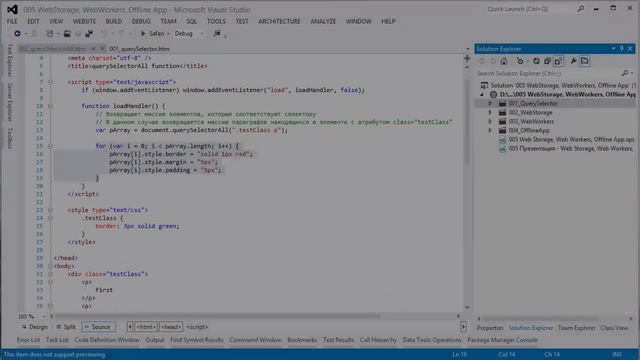The height and width of the screenshot is (360, 640).
Task: Click the Solution Explorer Home icon
Action: 504,61
